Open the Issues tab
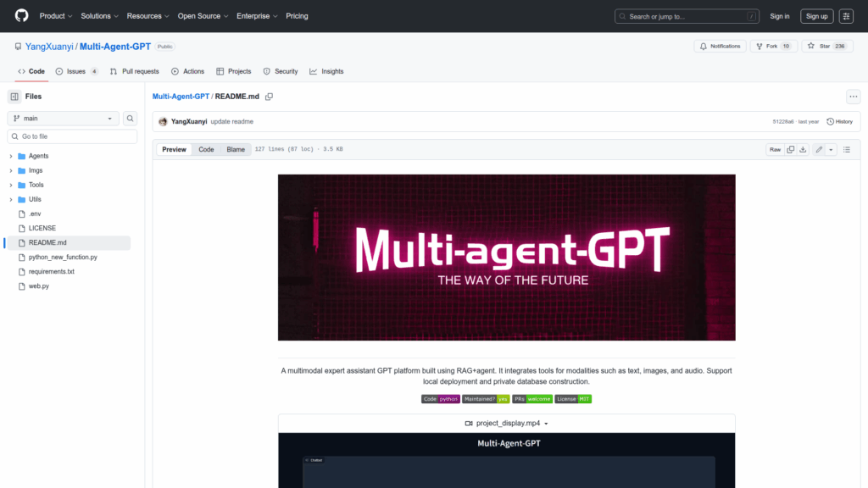868x488 pixels. (76, 71)
